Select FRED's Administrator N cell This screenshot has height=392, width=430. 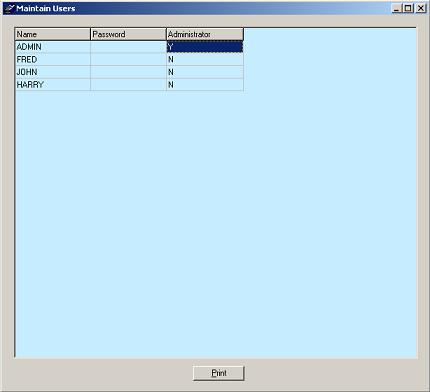[205, 60]
